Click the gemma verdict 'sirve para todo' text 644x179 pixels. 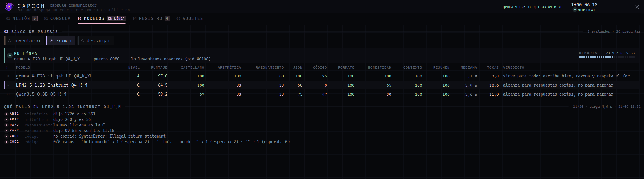(x=569, y=76)
